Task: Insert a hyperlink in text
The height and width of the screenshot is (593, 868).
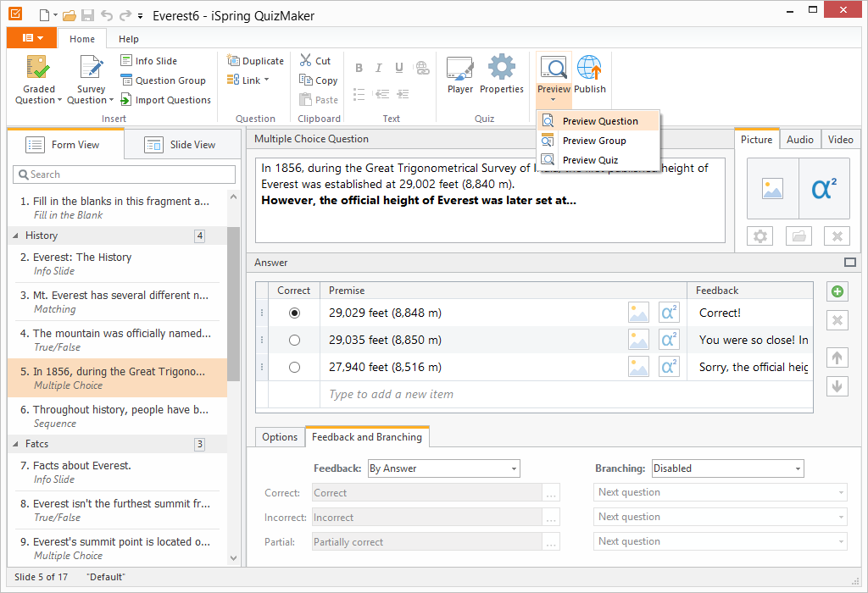Action: click(x=422, y=68)
